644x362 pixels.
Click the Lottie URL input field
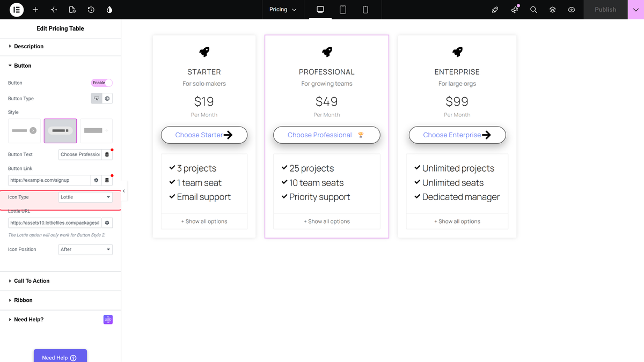click(x=55, y=223)
